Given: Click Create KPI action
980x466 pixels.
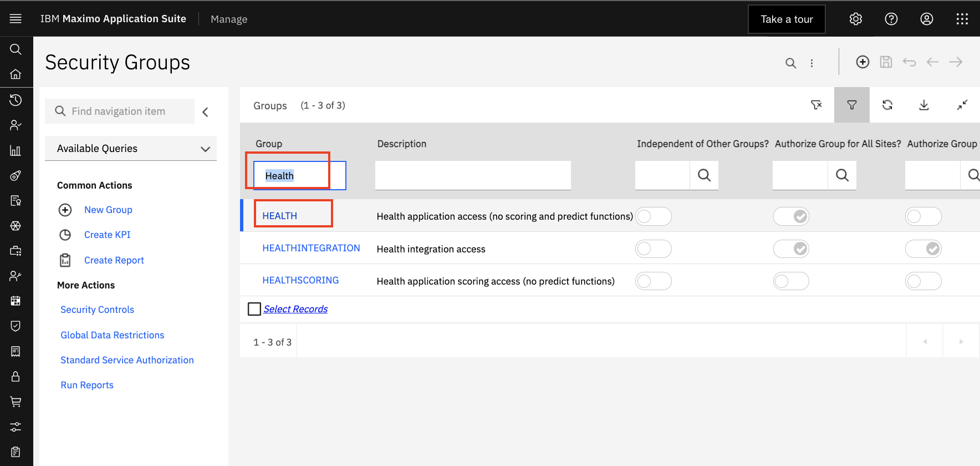Looking at the screenshot, I should (x=108, y=235).
